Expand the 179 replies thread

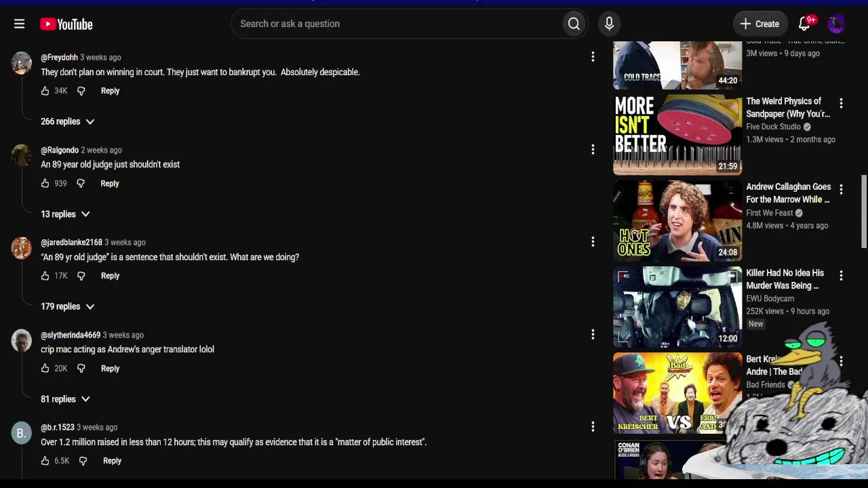pyautogui.click(x=68, y=306)
